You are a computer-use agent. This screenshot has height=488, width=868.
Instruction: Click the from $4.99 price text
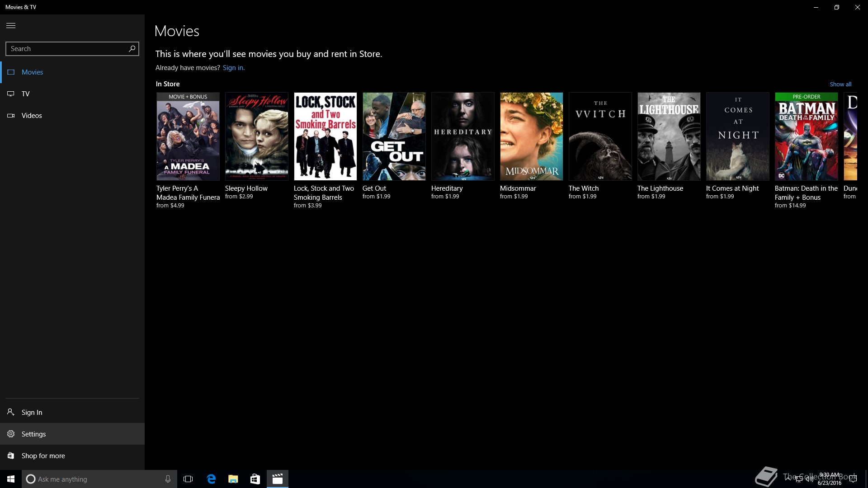coord(170,205)
